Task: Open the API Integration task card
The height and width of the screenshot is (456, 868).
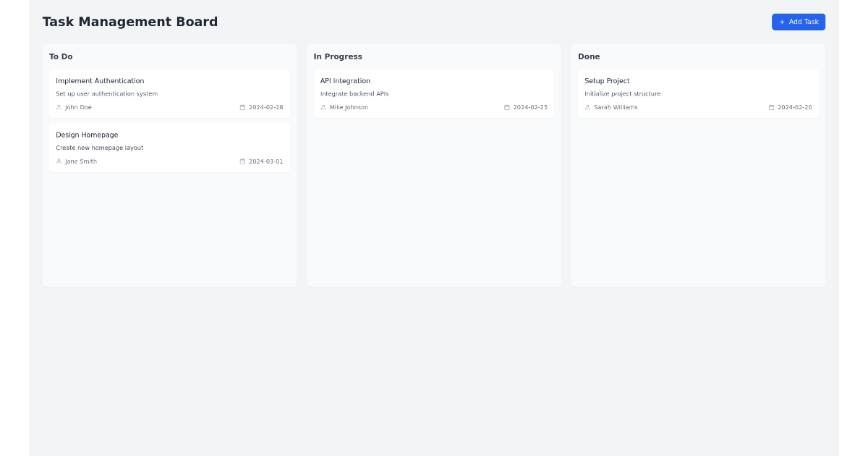Action: (434, 93)
